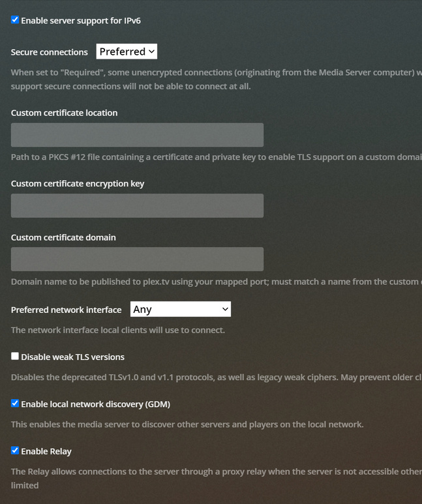Click the "Custom certificate location" heading
Image resolution: width=422 pixels, height=504 pixels.
(x=64, y=113)
